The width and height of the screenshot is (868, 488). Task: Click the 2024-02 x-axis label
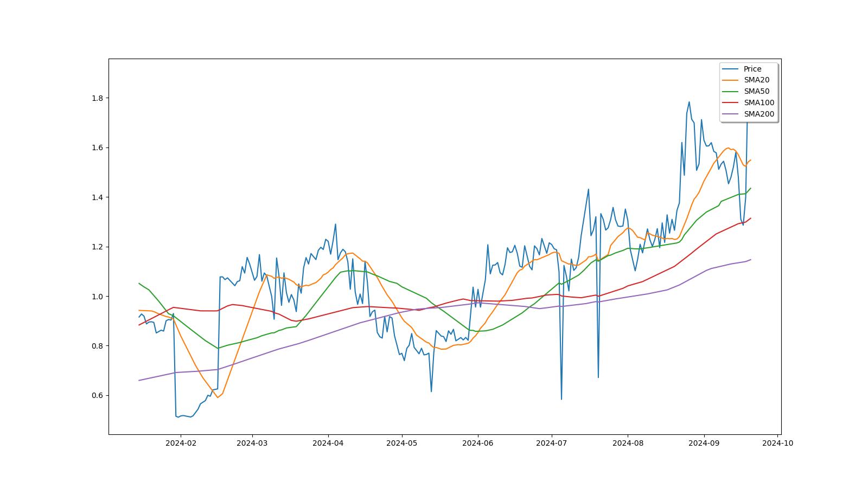coord(181,443)
